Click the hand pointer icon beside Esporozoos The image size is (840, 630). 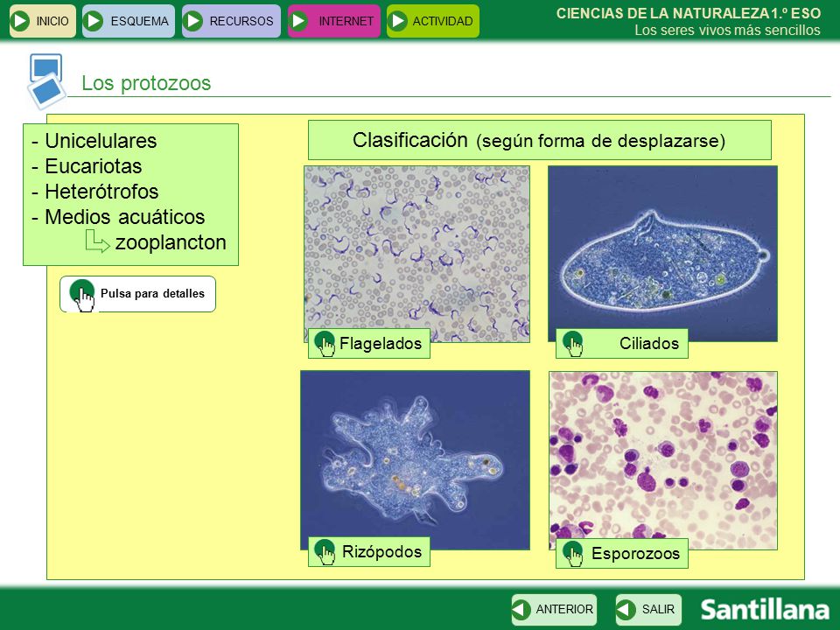[x=573, y=554]
